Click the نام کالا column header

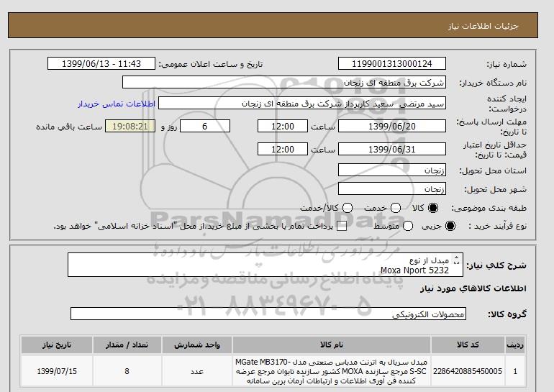(332, 345)
